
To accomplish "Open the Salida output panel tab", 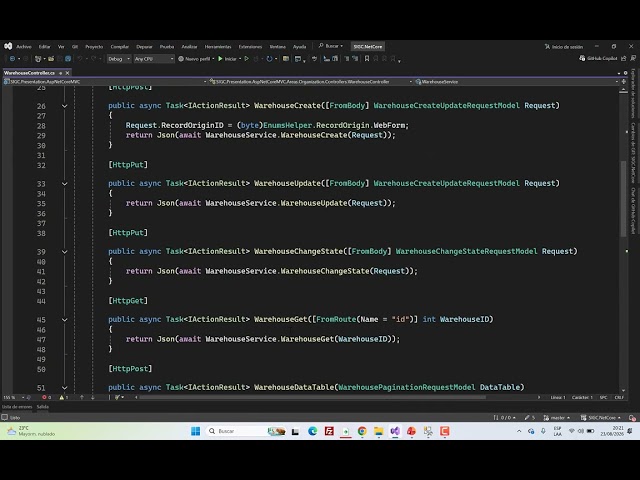I will click(x=42, y=407).
